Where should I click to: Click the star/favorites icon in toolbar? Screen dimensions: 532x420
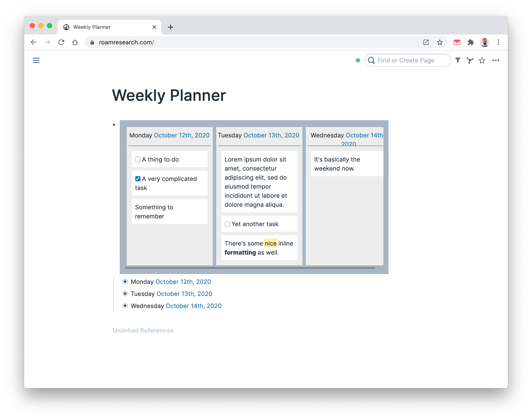[440, 42]
